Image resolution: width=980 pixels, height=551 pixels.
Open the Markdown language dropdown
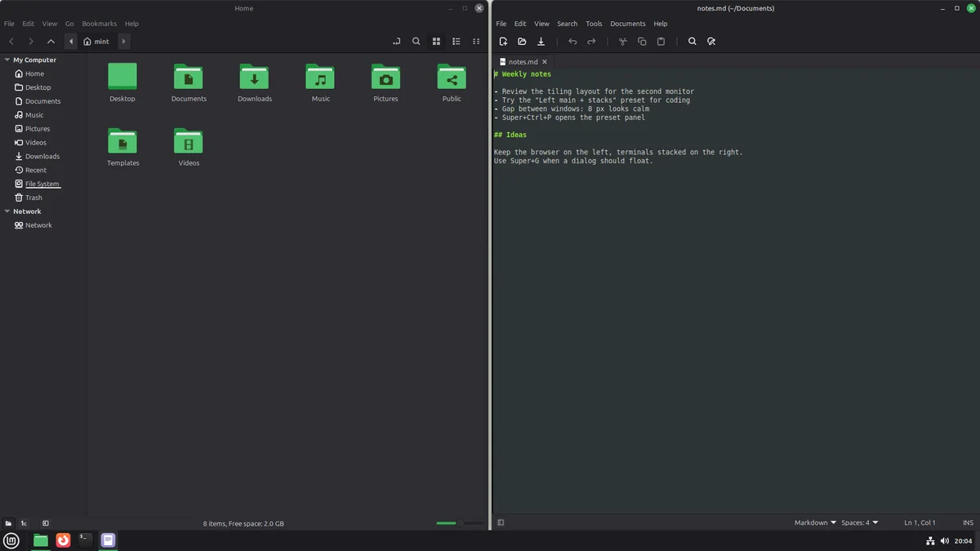(x=815, y=522)
